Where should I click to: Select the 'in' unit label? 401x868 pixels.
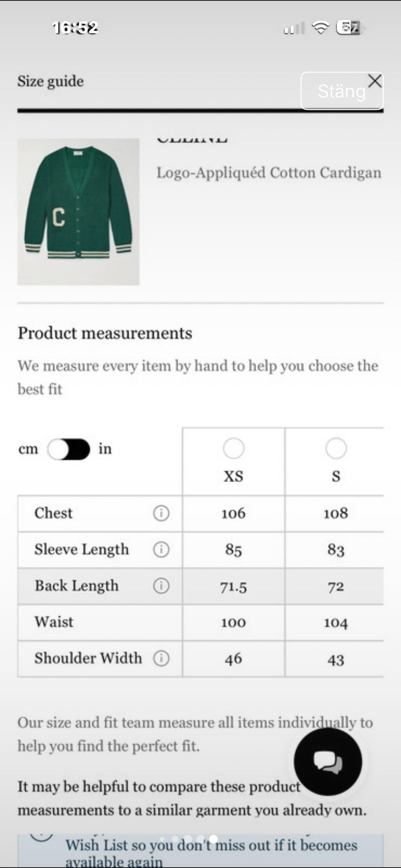point(105,449)
